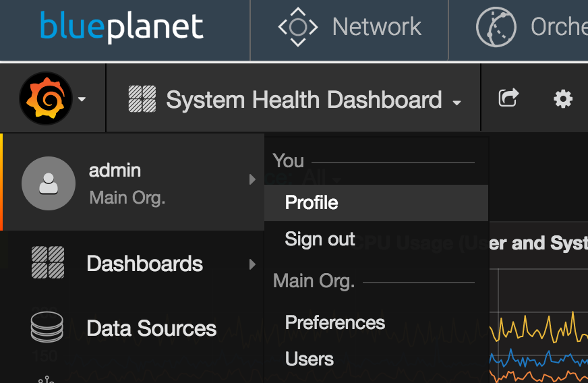Select Profile from the user menu
The image size is (588, 383).
pyautogui.click(x=312, y=203)
